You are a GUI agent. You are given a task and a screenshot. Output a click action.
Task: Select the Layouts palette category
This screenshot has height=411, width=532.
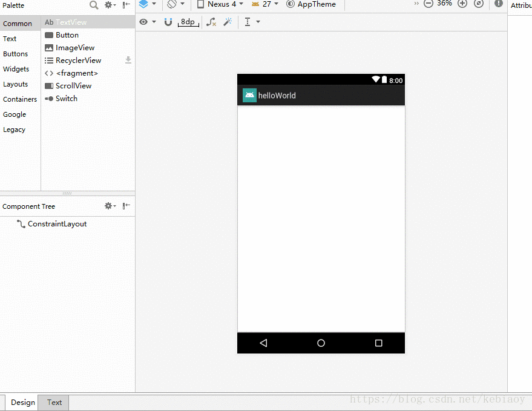click(x=20, y=84)
